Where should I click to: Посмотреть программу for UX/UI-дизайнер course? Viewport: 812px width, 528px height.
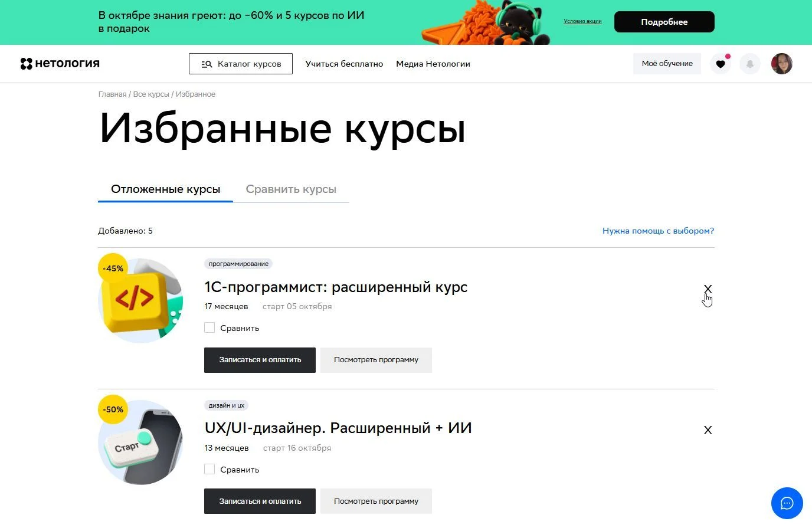pos(376,501)
